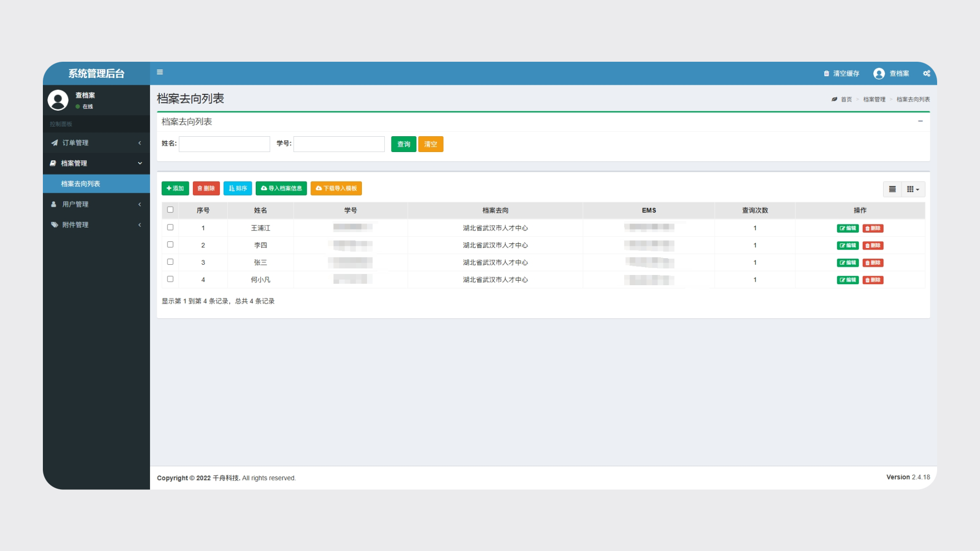Open the 订单管理 menu
This screenshot has width=980, height=551.
pyautogui.click(x=96, y=143)
